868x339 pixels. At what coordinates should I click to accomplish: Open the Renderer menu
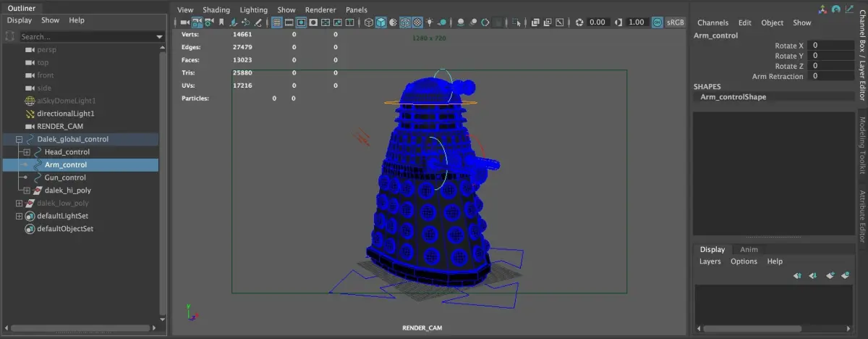320,10
